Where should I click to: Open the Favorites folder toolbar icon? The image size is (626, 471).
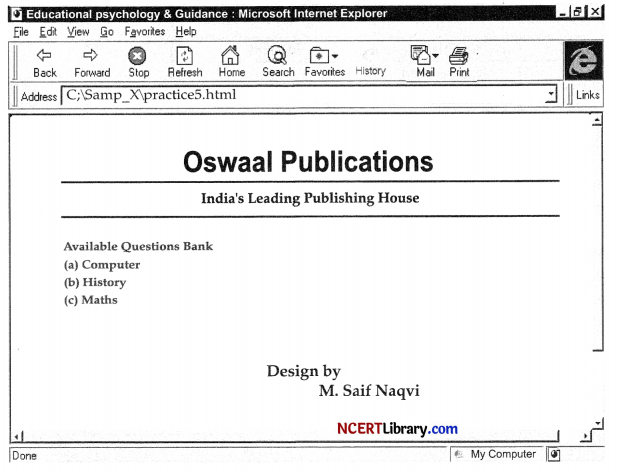pos(319,55)
